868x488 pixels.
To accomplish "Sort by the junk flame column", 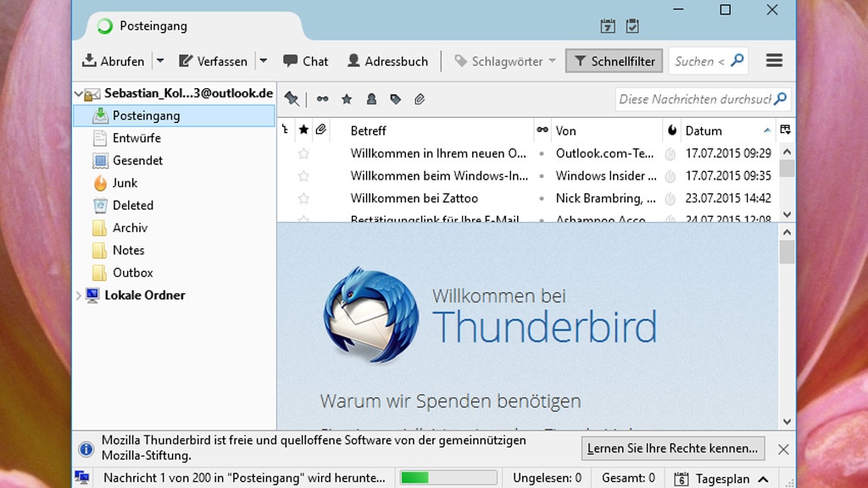I will coord(671,130).
